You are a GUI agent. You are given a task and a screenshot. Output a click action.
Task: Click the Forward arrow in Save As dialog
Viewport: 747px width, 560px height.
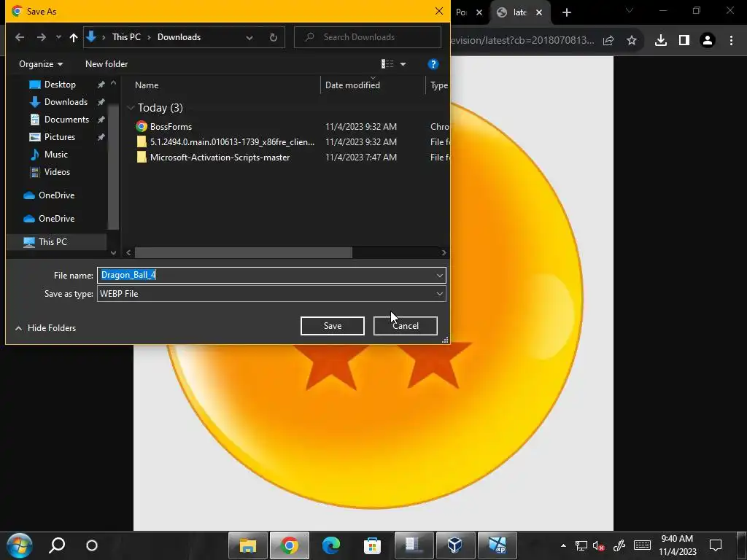tap(42, 37)
